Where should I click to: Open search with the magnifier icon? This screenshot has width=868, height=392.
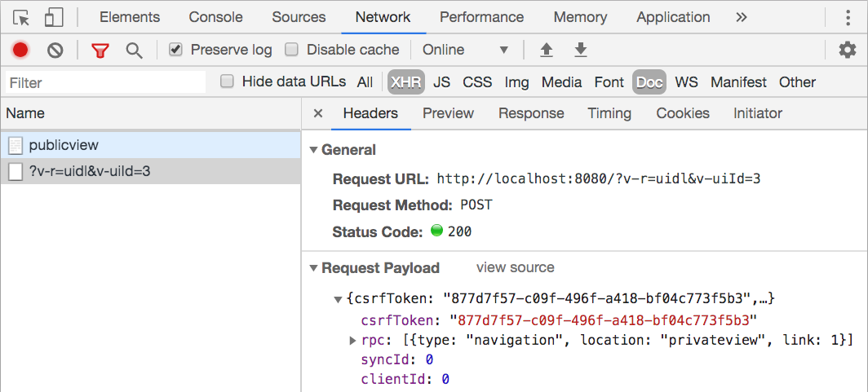(134, 51)
